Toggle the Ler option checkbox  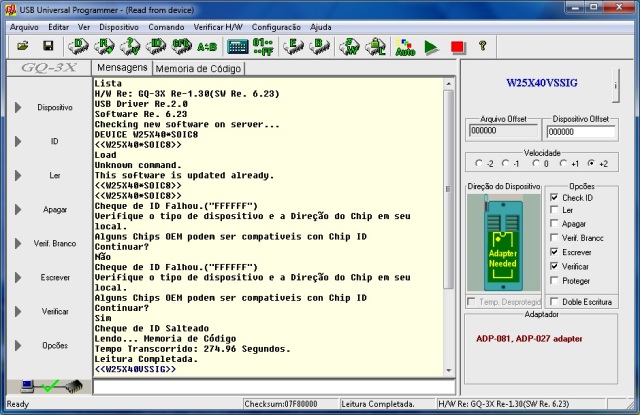click(x=554, y=210)
